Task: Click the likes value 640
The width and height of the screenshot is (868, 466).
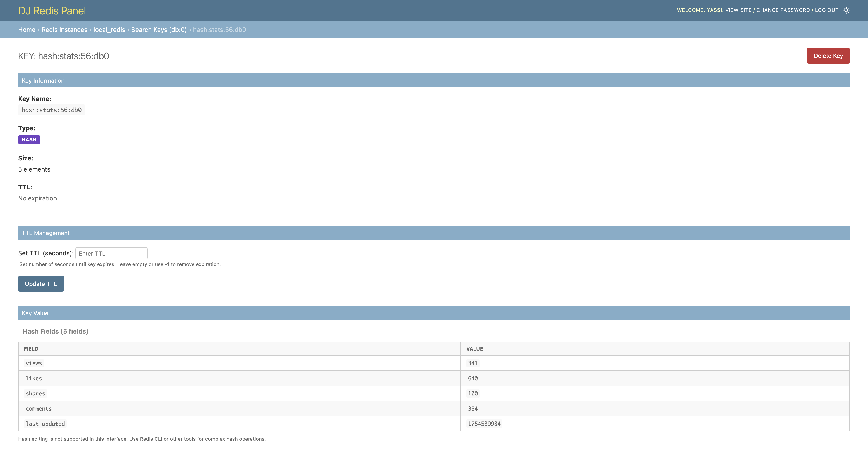Action: pyautogui.click(x=472, y=378)
